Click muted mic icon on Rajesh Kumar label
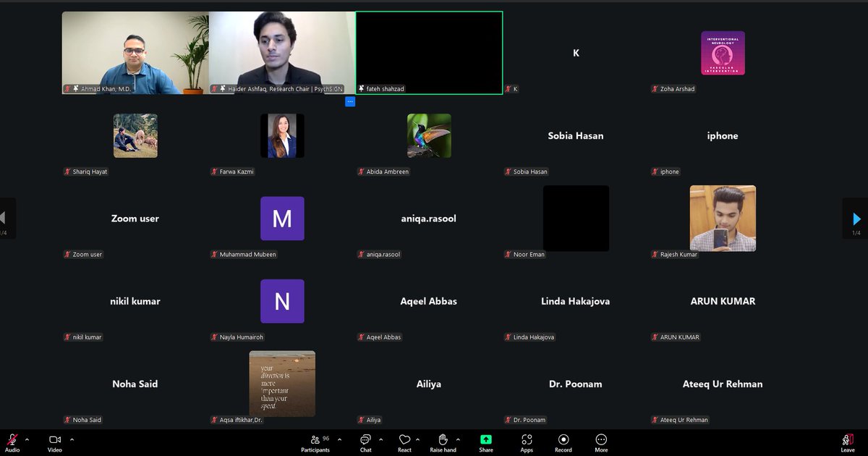 [x=655, y=254]
